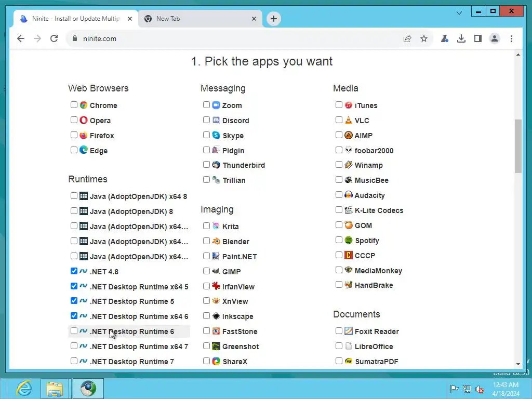Click the Opera logo icon

pyautogui.click(x=84, y=120)
